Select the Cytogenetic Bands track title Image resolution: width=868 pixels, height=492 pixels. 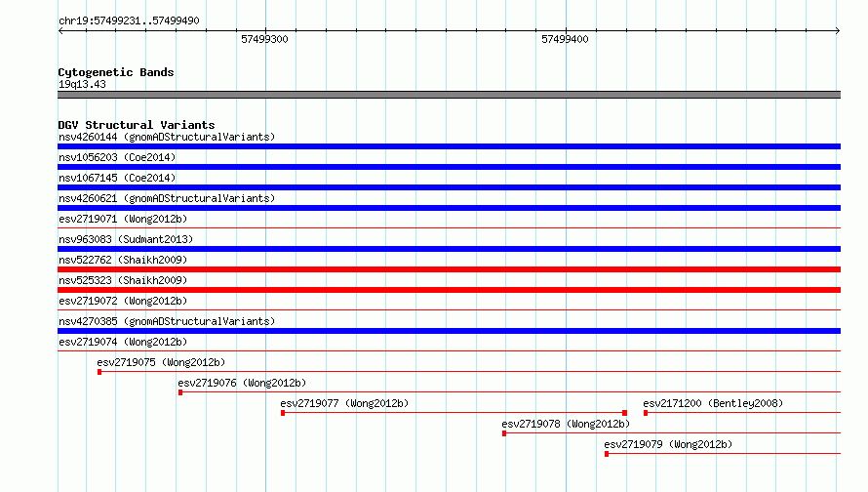[116, 72]
